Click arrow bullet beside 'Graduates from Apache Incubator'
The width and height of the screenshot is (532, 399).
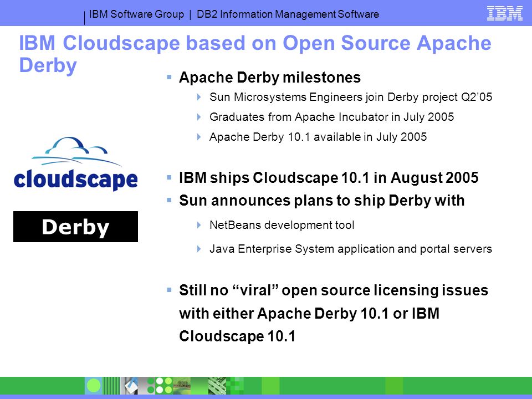coord(199,117)
